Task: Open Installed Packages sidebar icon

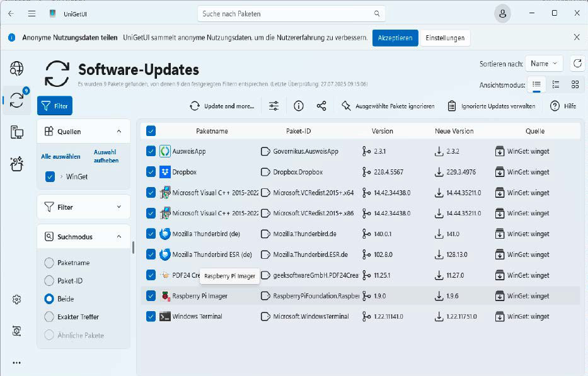Action: [x=16, y=132]
